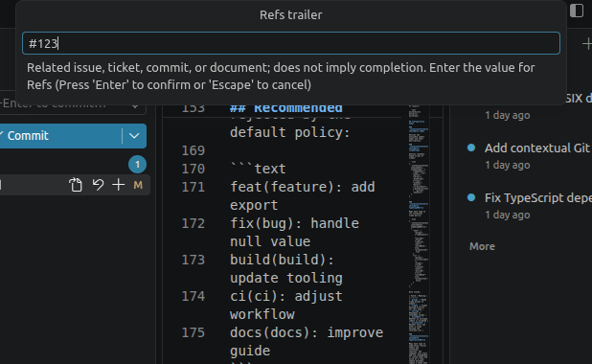Click the plus icon at the top right

[586, 44]
